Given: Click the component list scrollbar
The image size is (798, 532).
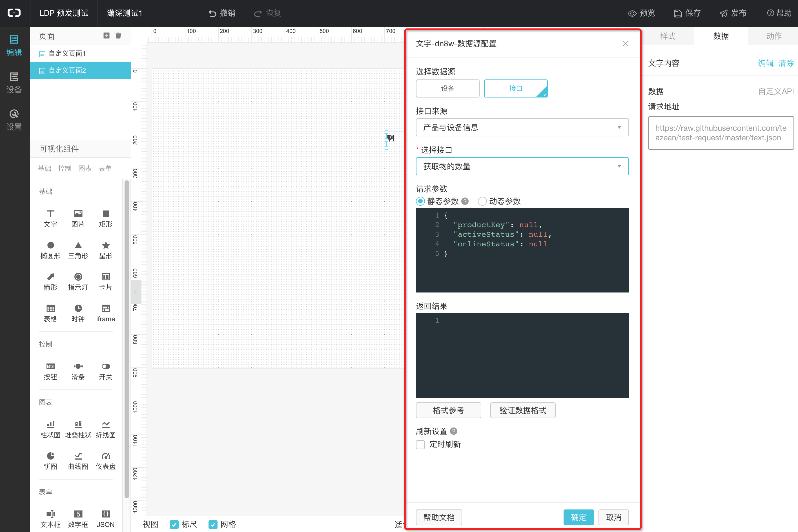Looking at the screenshot, I should (127, 339).
